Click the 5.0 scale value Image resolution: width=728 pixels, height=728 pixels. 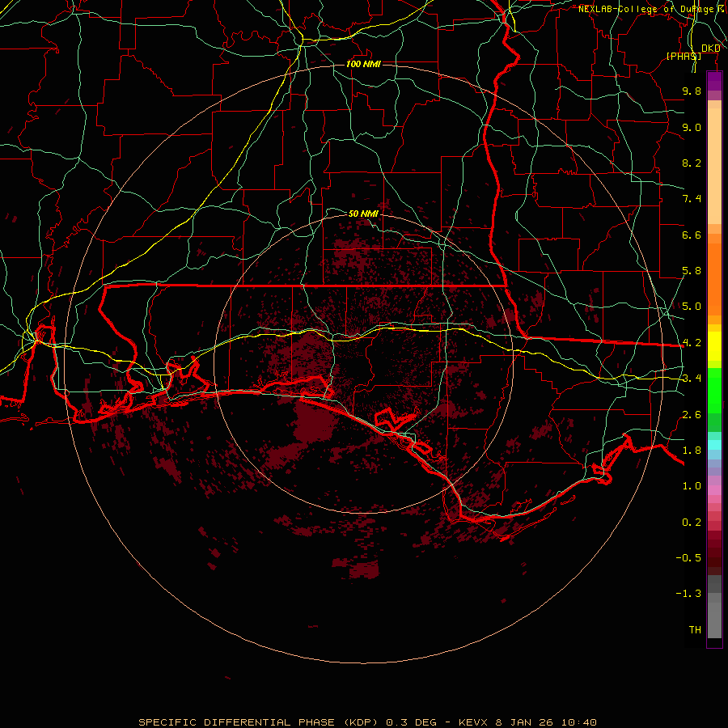pos(692,307)
